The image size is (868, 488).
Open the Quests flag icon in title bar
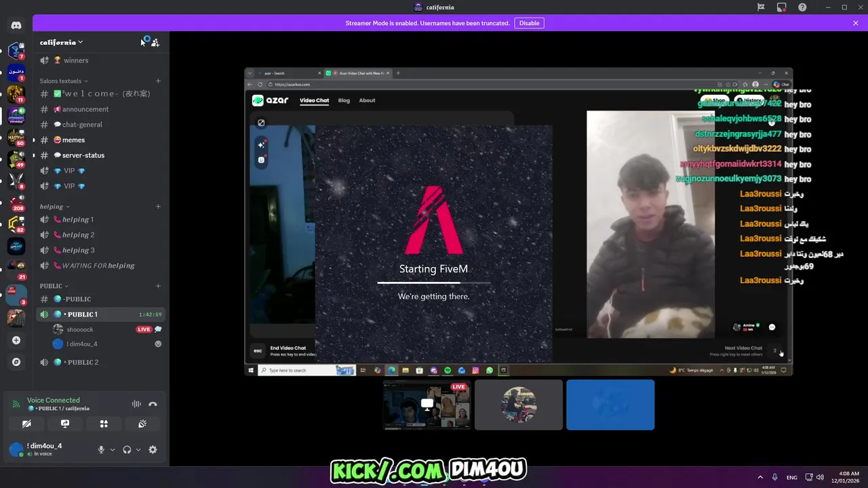[761, 7]
